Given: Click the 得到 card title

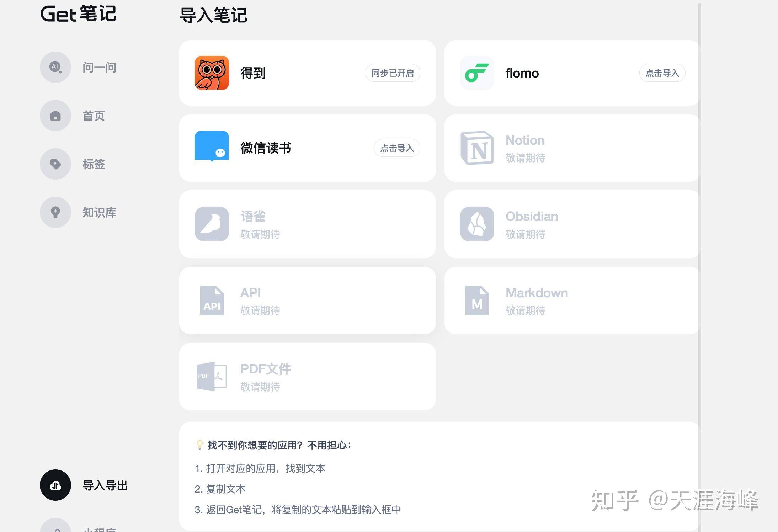Looking at the screenshot, I should [253, 73].
